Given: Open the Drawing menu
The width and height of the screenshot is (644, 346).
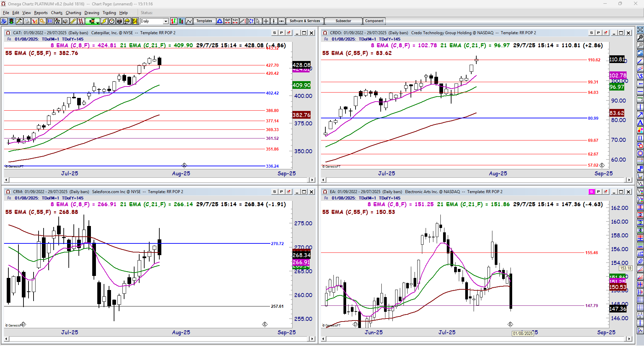Looking at the screenshot, I should [92, 13].
